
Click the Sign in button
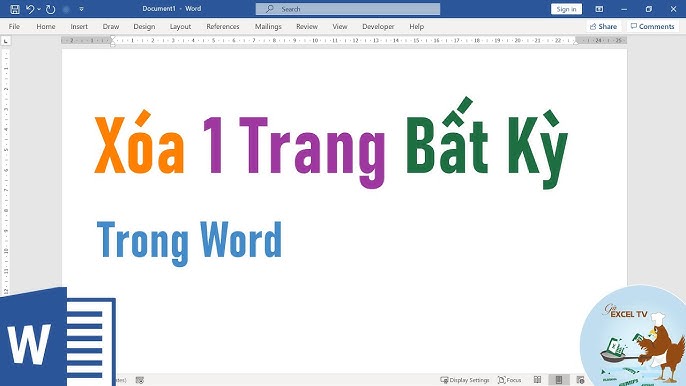pyautogui.click(x=566, y=9)
